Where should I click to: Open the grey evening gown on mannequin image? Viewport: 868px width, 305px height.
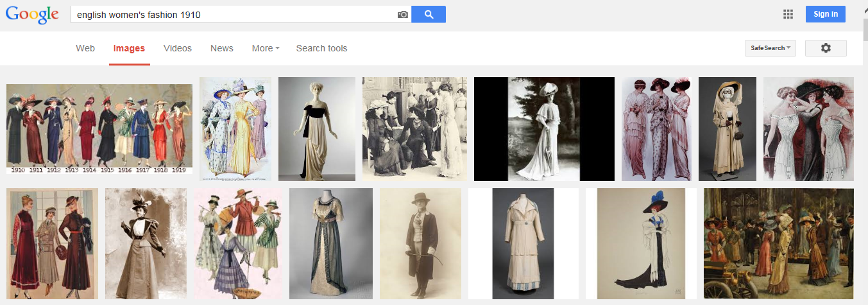click(x=331, y=243)
